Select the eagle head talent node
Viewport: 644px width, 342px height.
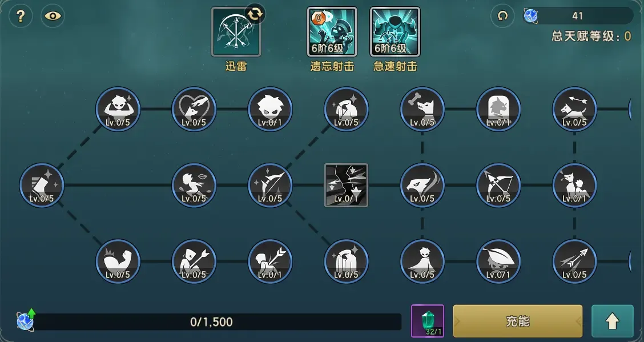click(422, 185)
